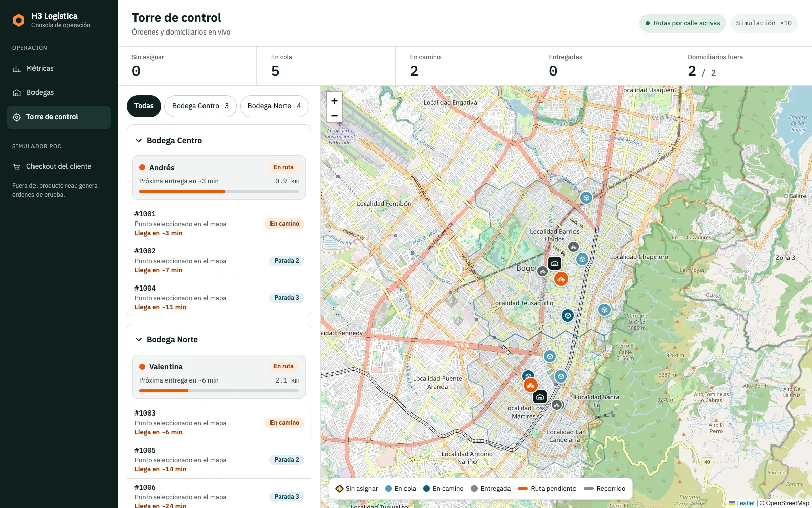This screenshot has height=508, width=812.
Task: Click Valentina courier card name
Action: point(166,367)
